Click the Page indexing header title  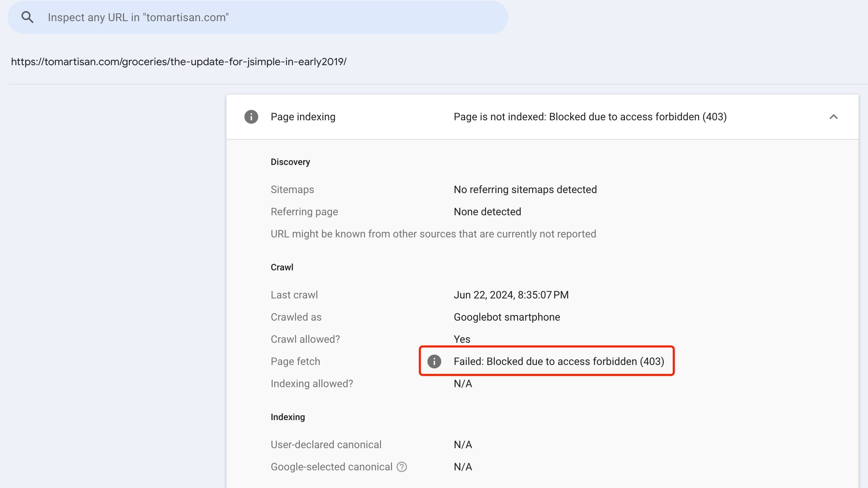[x=303, y=117]
